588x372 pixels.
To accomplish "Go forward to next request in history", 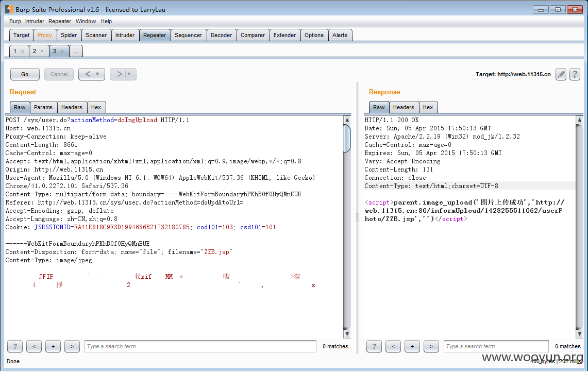I will tap(119, 74).
